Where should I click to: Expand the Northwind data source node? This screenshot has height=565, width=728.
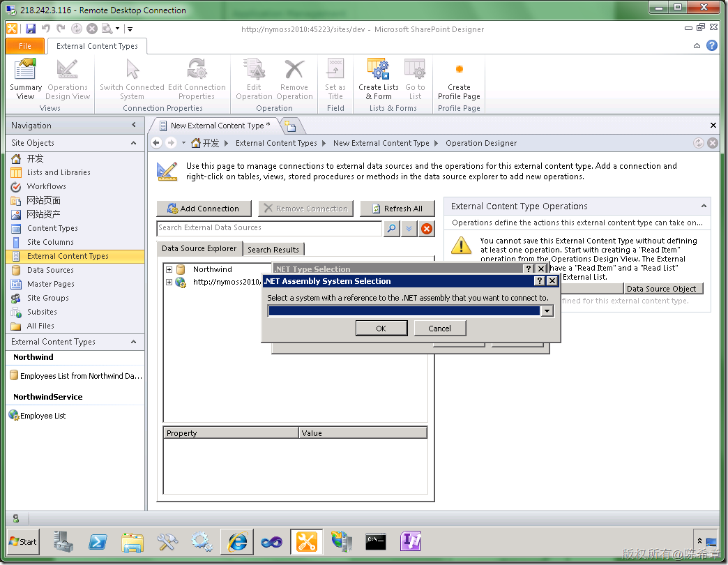click(169, 269)
